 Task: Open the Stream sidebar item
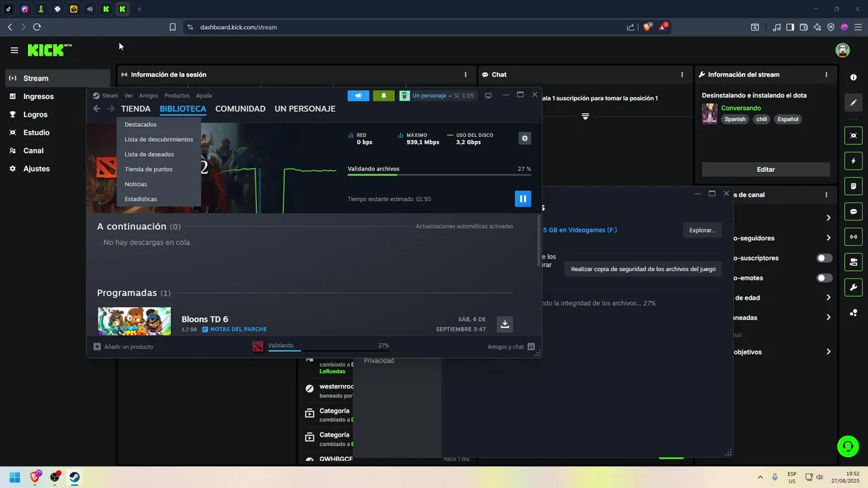pyautogui.click(x=58, y=78)
